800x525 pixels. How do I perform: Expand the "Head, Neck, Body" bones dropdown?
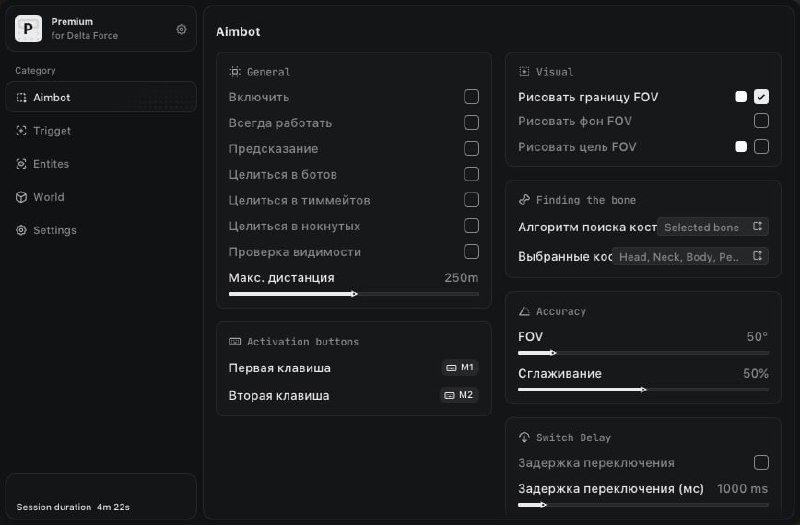click(x=691, y=257)
